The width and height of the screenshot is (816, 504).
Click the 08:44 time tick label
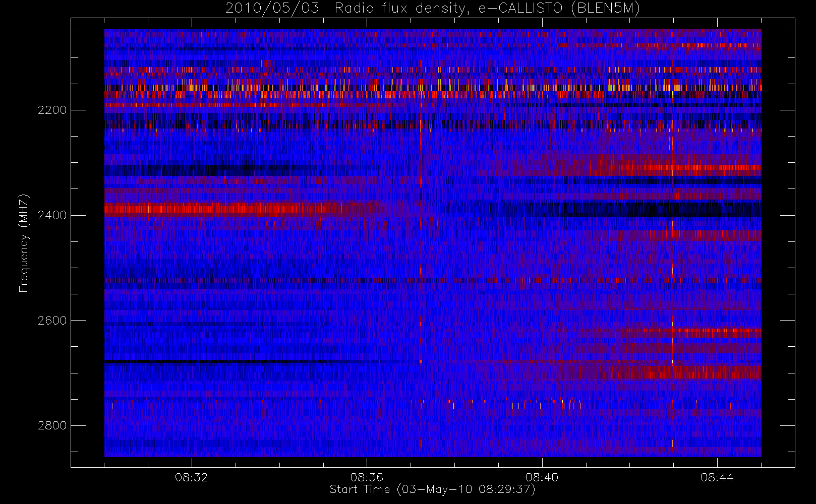click(717, 477)
